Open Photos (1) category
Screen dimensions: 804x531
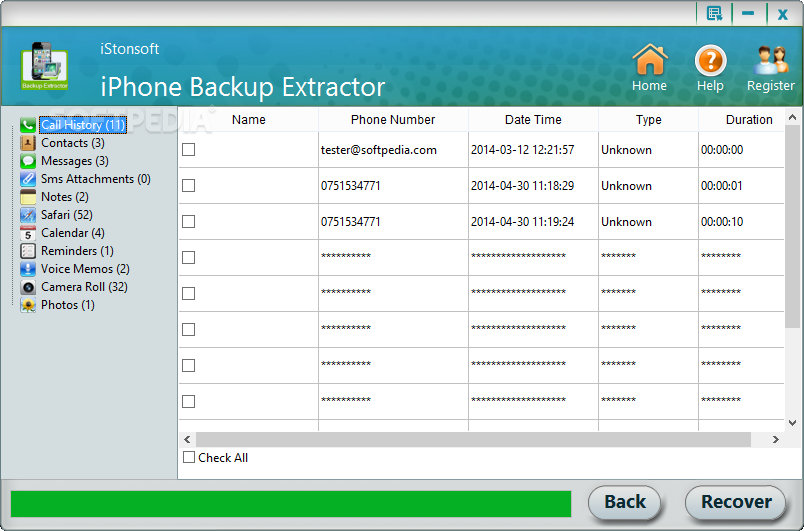(x=68, y=305)
